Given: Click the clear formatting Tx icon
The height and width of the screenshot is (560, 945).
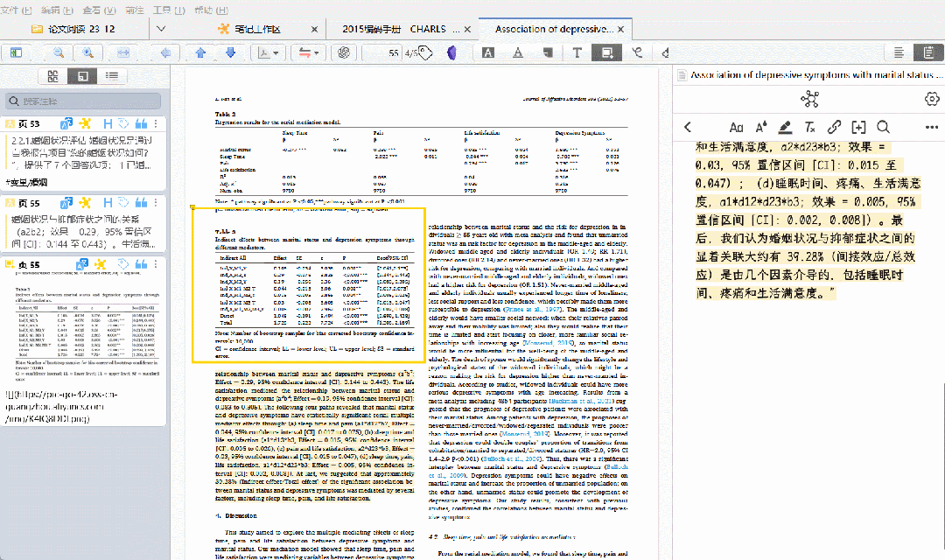Looking at the screenshot, I should click(x=810, y=127).
